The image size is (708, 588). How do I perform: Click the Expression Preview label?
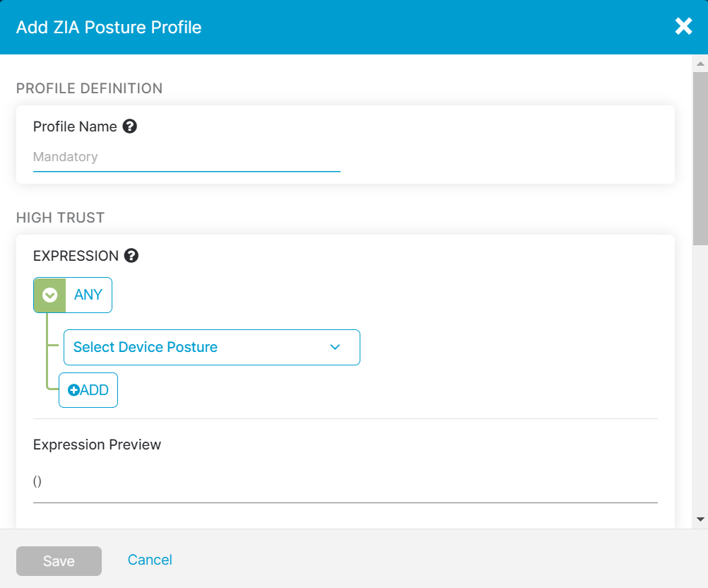[x=97, y=445]
